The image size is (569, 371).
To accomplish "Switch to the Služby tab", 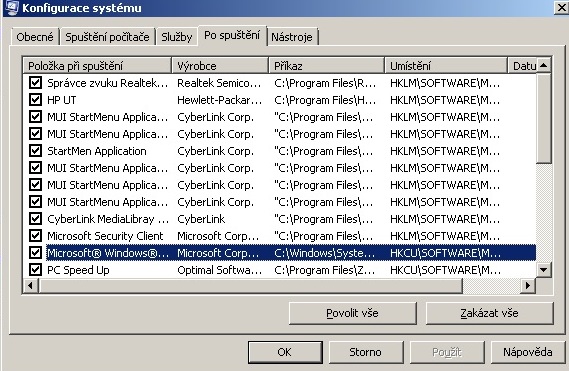I will (176, 37).
